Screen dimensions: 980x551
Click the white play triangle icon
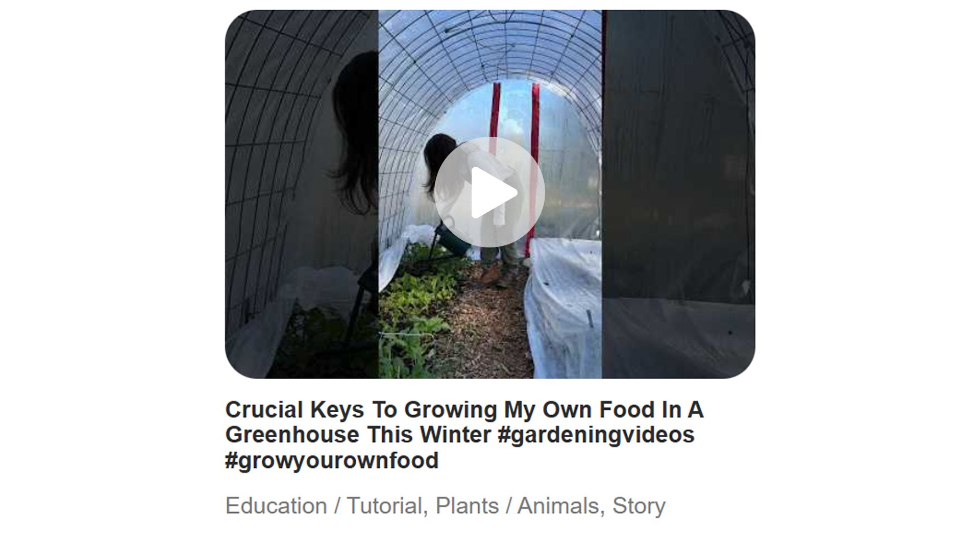click(x=494, y=192)
